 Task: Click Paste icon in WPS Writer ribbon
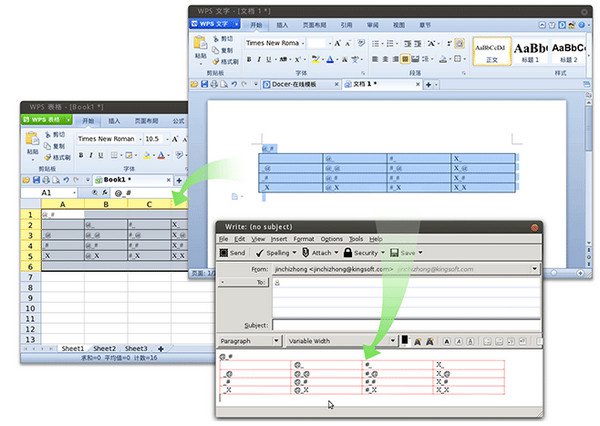click(x=200, y=43)
